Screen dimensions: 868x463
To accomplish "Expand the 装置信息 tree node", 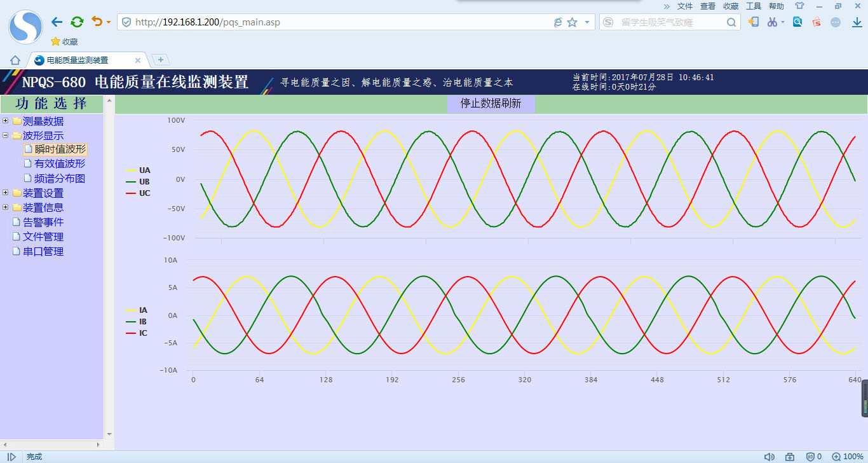I will click(5, 207).
